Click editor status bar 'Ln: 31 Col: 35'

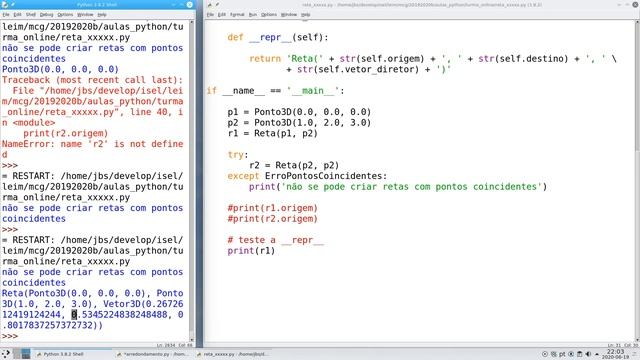pos(623,345)
